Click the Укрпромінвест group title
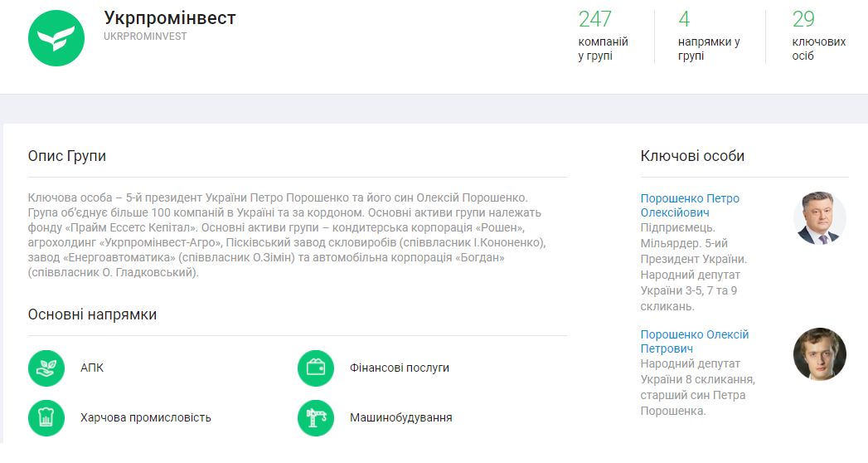 [170, 18]
